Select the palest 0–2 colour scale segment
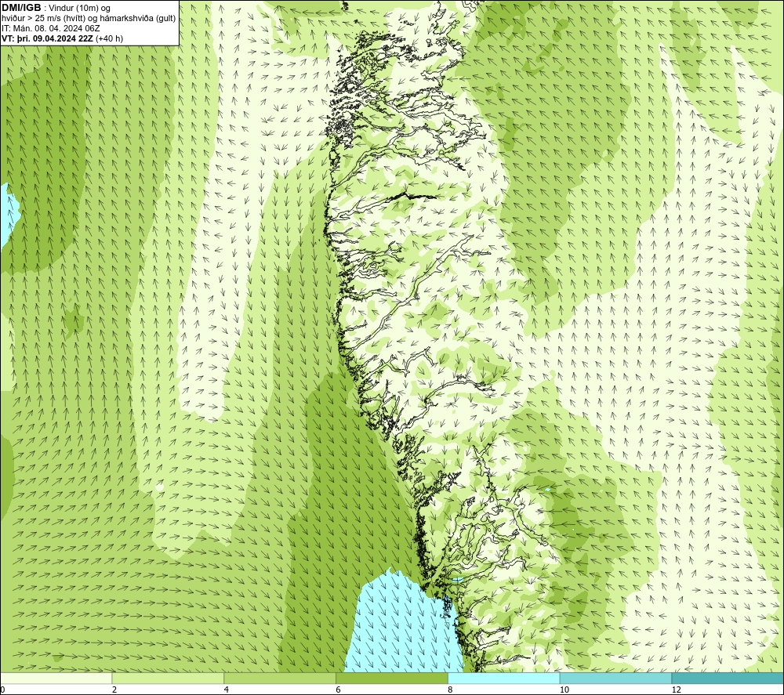This screenshot has width=784, height=695. point(56,678)
